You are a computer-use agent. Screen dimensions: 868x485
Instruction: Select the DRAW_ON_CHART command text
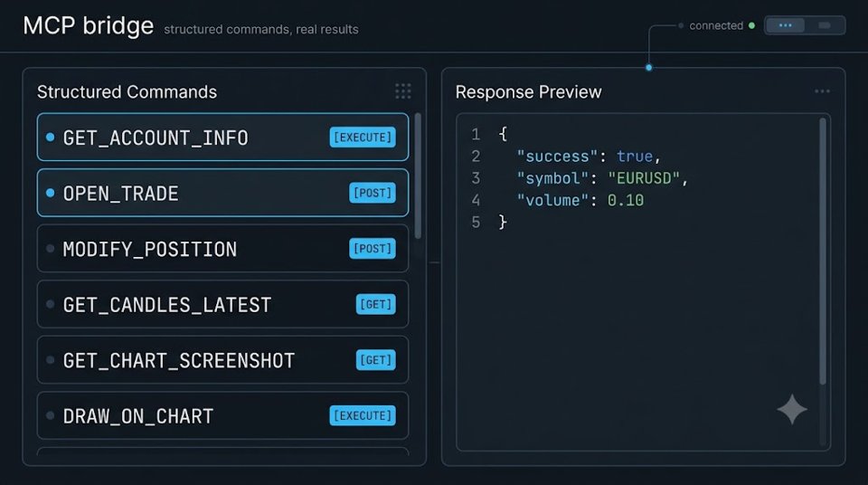pos(137,416)
